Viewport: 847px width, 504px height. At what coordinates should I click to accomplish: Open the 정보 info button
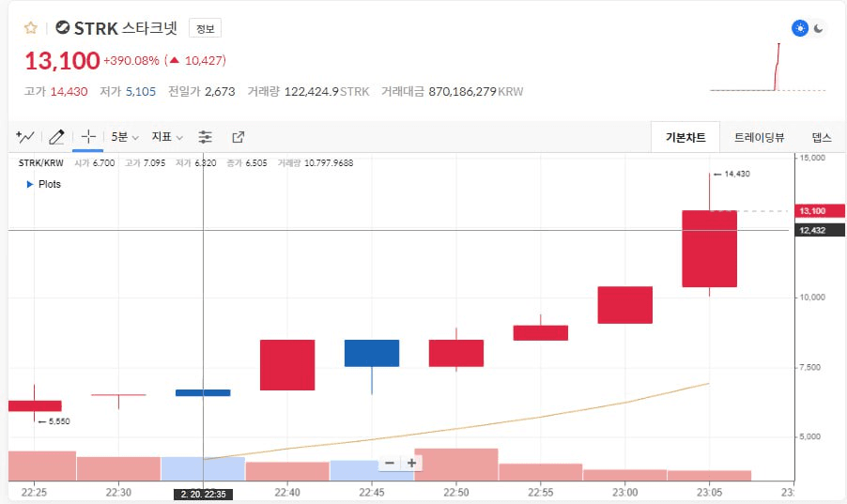pyautogui.click(x=205, y=28)
